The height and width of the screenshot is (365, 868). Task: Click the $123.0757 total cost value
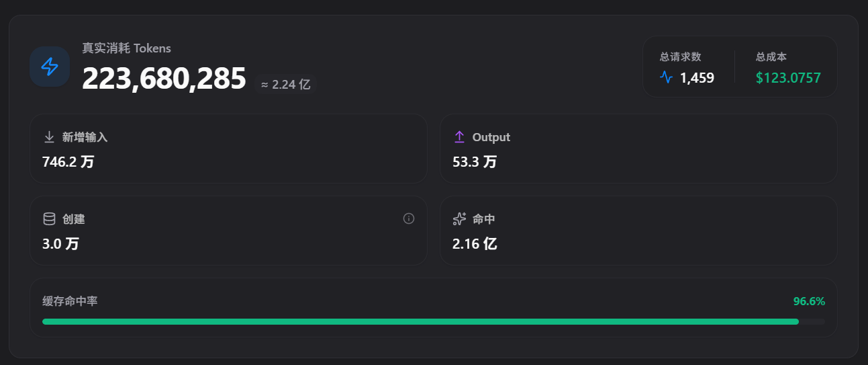(788, 78)
